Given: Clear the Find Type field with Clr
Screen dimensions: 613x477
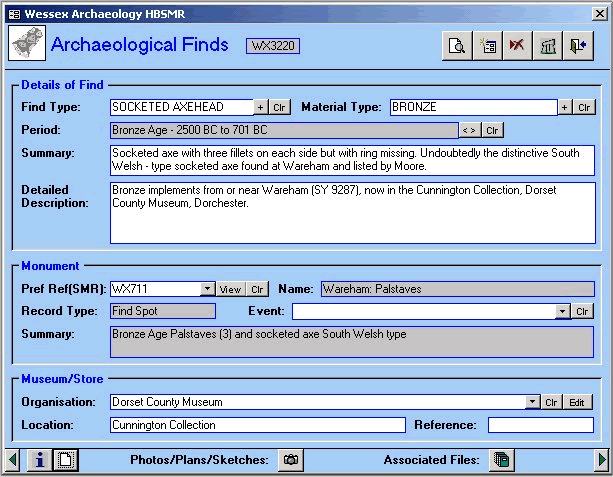Looking at the screenshot, I should click(280, 107).
